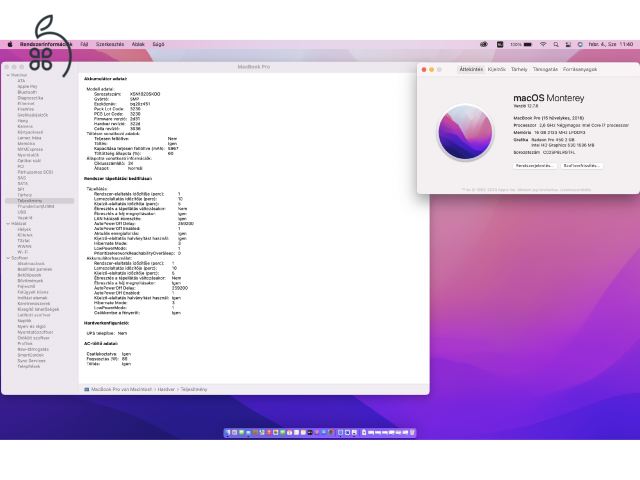Open Spotlight search magnifier icon
The width and height of the screenshot is (640, 480).
(x=556, y=44)
